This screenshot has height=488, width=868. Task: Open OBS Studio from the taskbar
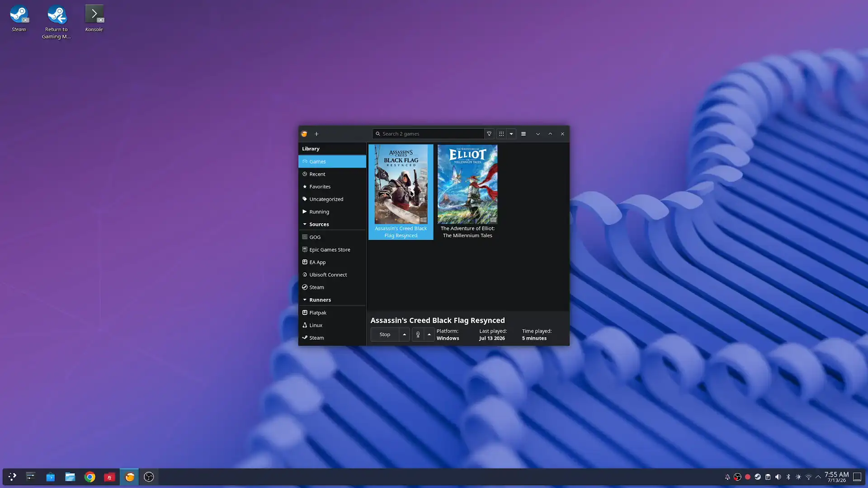point(149,477)
